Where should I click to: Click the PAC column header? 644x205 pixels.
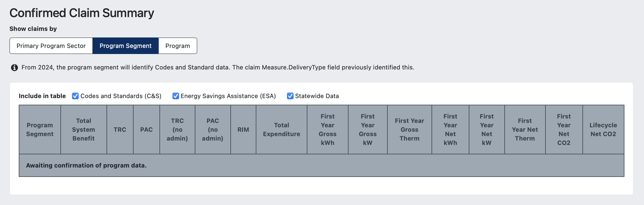tap(146, 130)
